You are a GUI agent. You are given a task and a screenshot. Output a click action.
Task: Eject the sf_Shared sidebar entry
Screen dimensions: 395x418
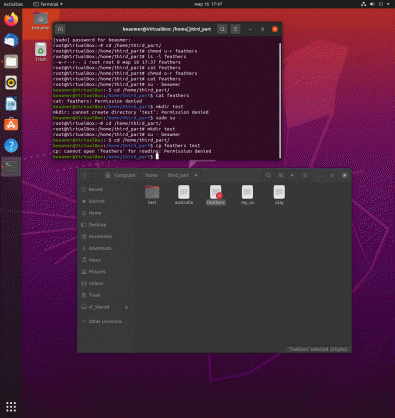[126, 307]
